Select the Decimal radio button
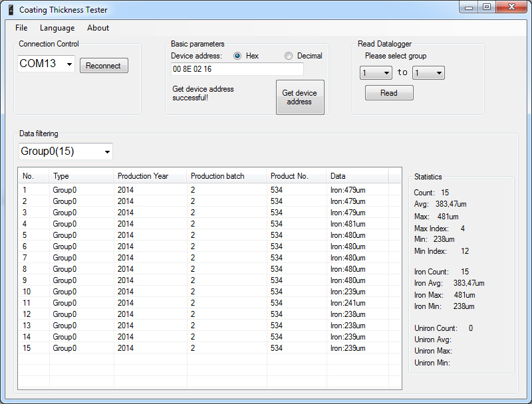Image resolution: width=532 pixels, height=404 pixels. coord(289,56)
